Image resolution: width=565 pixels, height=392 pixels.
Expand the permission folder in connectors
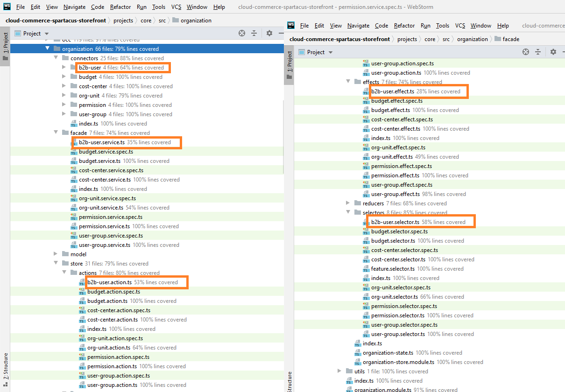point(64,105)
